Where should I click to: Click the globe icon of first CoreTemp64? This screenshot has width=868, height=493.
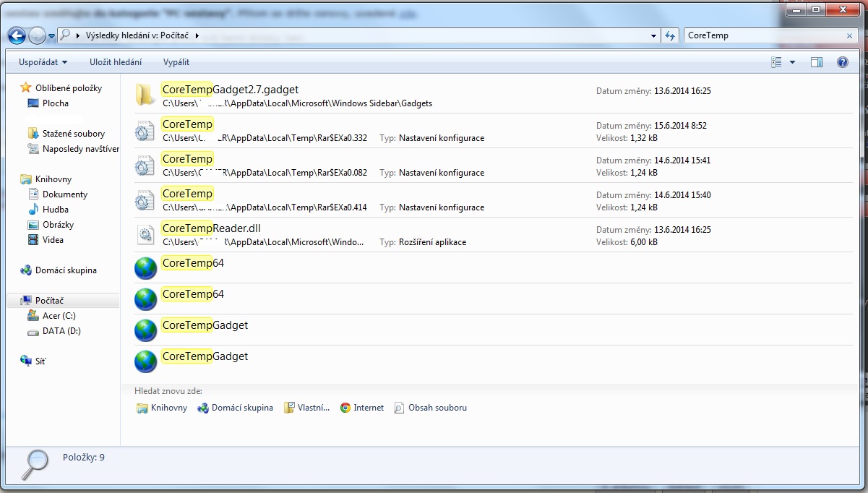[146, 267]
